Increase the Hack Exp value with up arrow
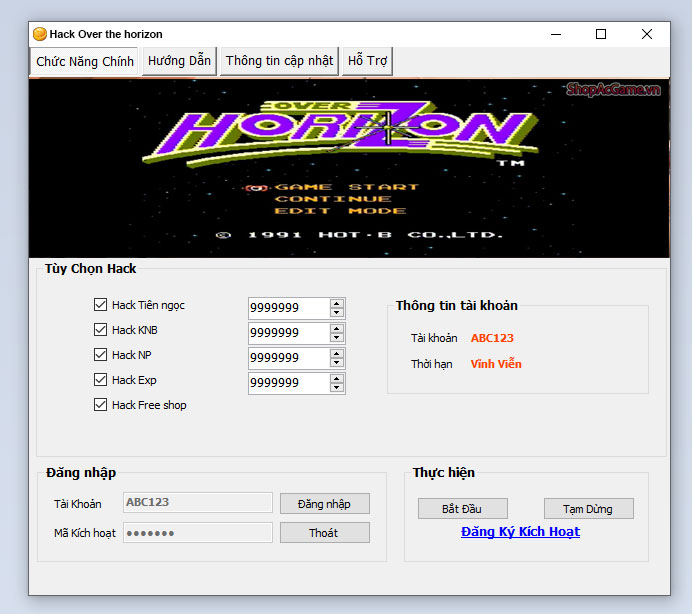 pyautogui.click(x=337, y=379)
